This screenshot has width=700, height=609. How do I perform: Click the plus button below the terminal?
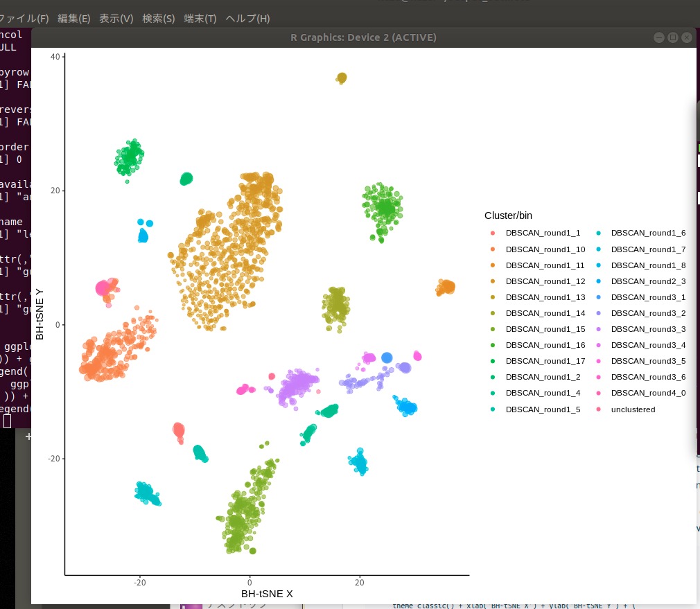coord(28,436)
